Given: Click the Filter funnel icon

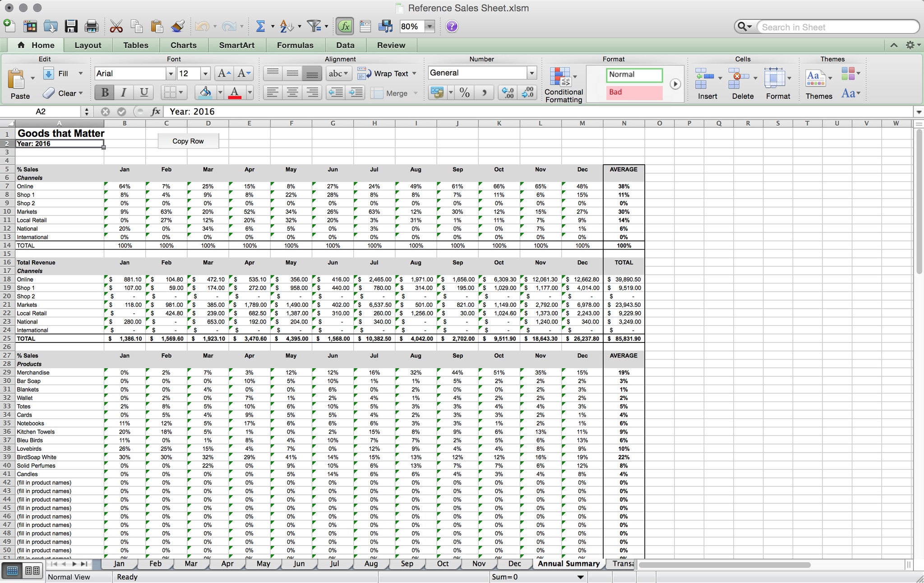Looking at the screenshot, I should [314, 26].
